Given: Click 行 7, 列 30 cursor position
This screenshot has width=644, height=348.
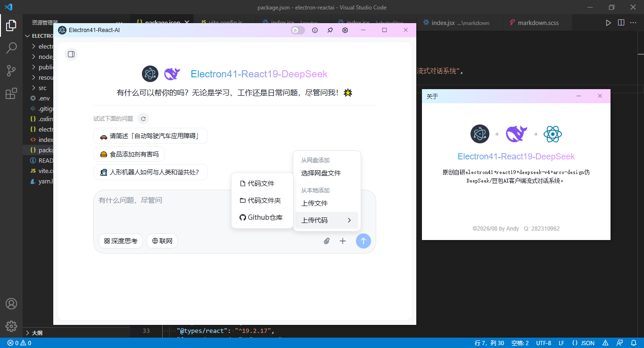Looking at the screenshot, I should pyautogui.click(x=489, y=343).
